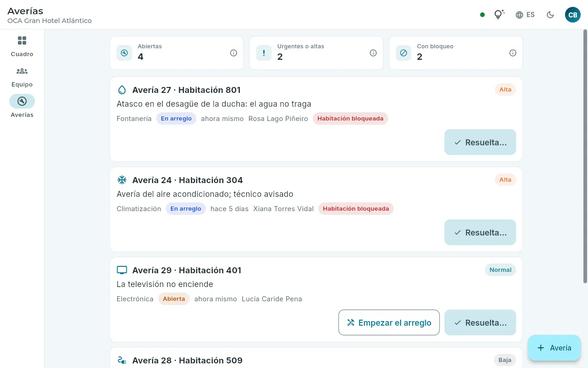Show info for Urgentes o altas counter

tap(373, 53)
